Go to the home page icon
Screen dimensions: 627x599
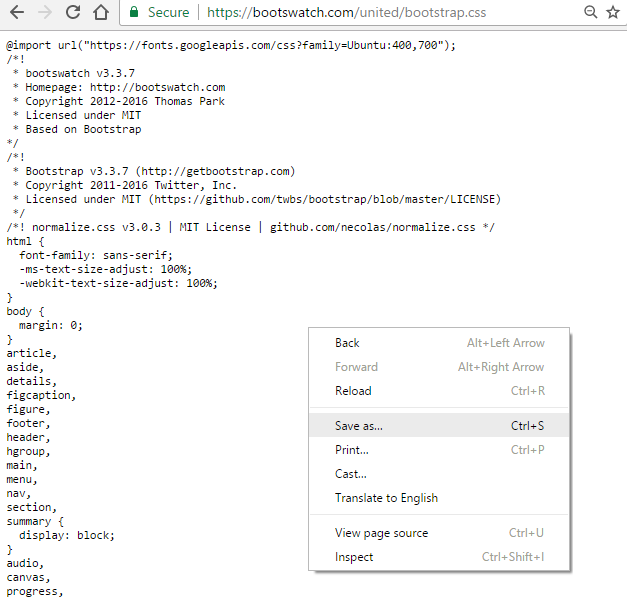pos(101,12)
